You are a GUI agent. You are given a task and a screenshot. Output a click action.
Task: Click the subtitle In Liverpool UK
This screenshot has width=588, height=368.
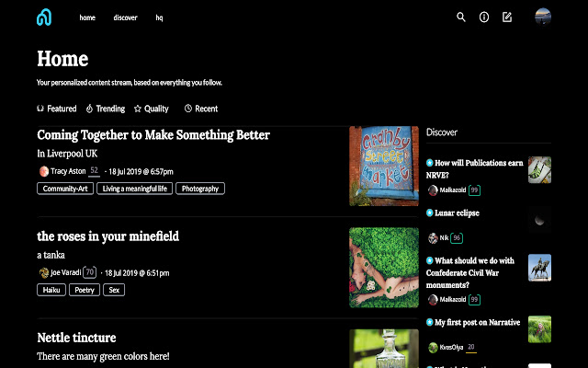[x=67, y=154]
